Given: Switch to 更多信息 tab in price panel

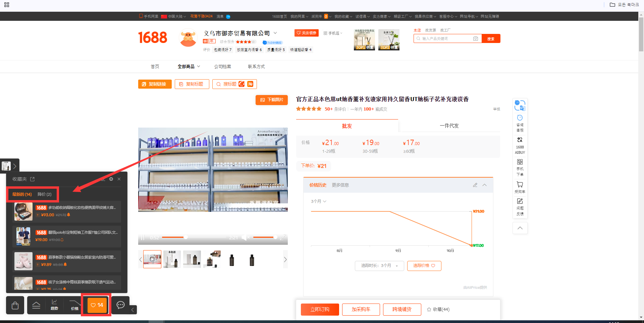Looking at the screenshot, I should (x=340, y=185).
